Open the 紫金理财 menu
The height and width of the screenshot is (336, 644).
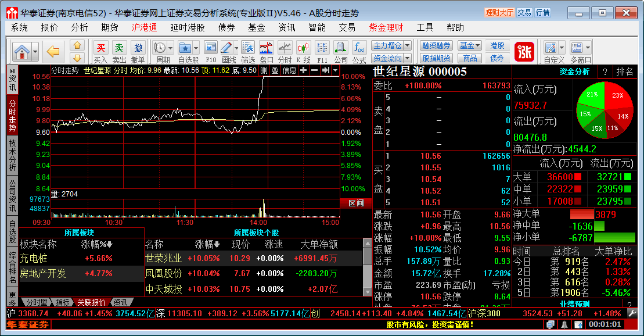(x=386, y=27)
